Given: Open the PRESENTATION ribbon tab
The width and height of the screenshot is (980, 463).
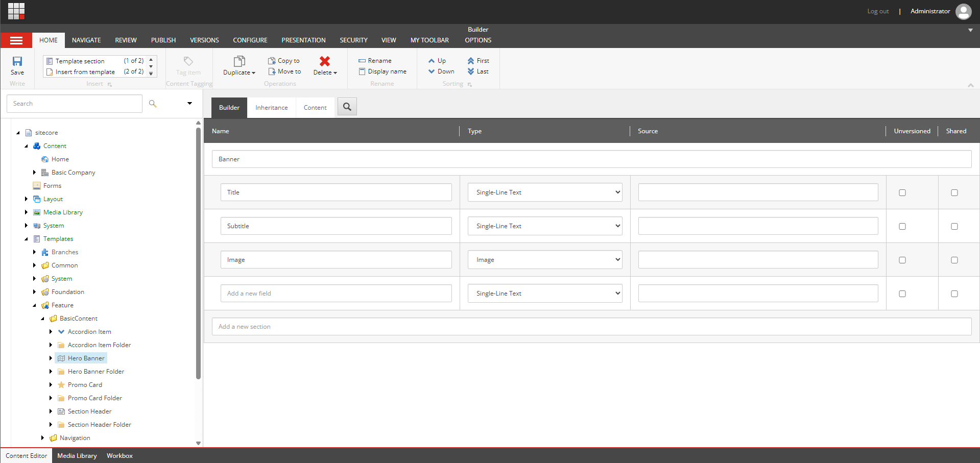Looking at the screenshot, I should (x=303, y=40).
